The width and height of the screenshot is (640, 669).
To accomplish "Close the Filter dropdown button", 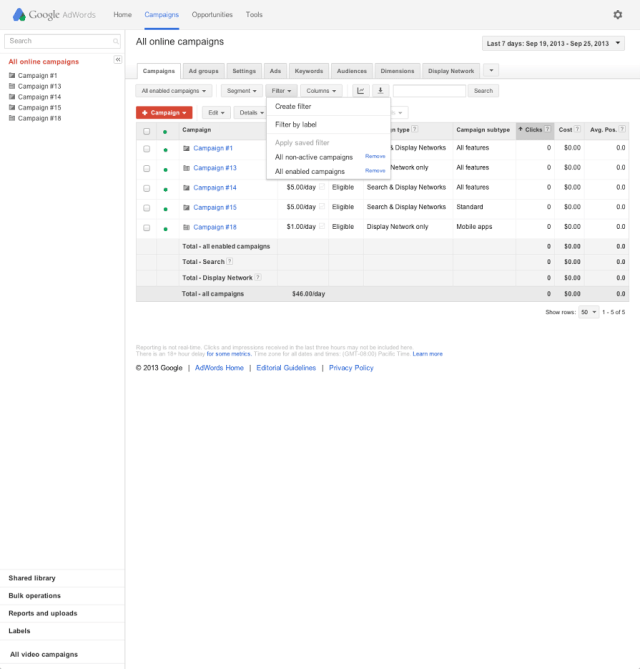I will [281, 90].
